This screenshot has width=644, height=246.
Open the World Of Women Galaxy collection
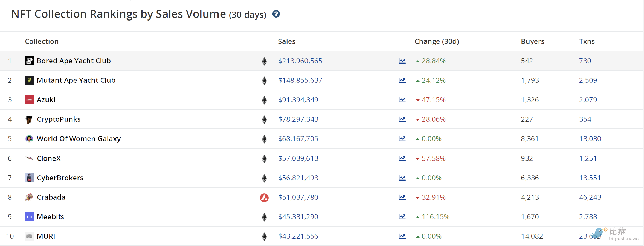click(x=79, y=139)
